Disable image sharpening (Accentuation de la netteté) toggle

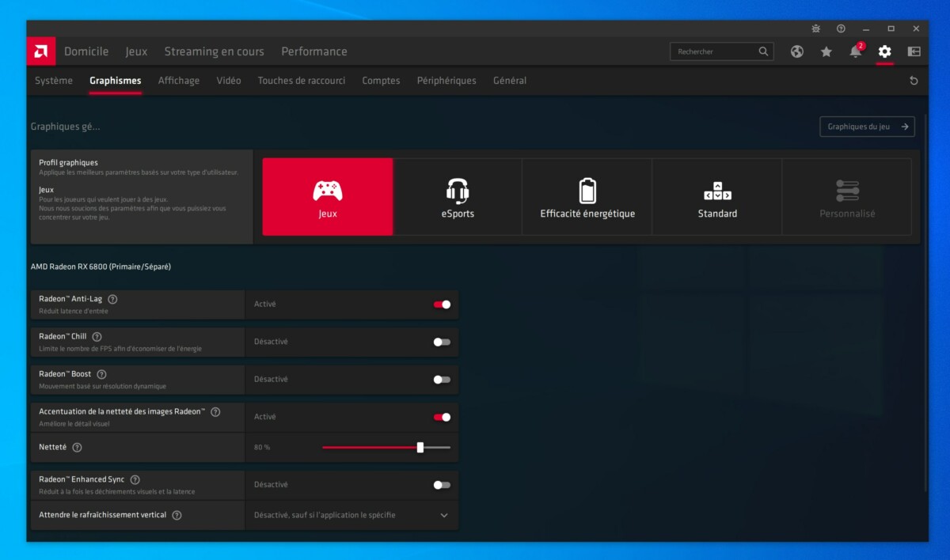click(442, 417)
